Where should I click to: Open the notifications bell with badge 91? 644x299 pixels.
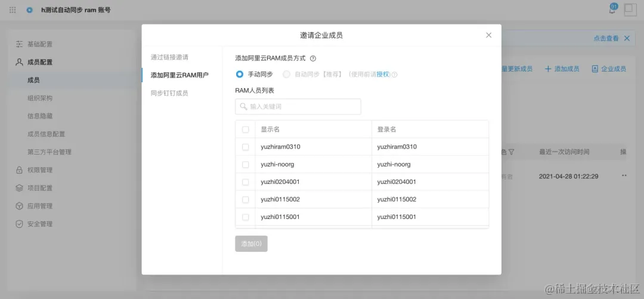point(612,10)
